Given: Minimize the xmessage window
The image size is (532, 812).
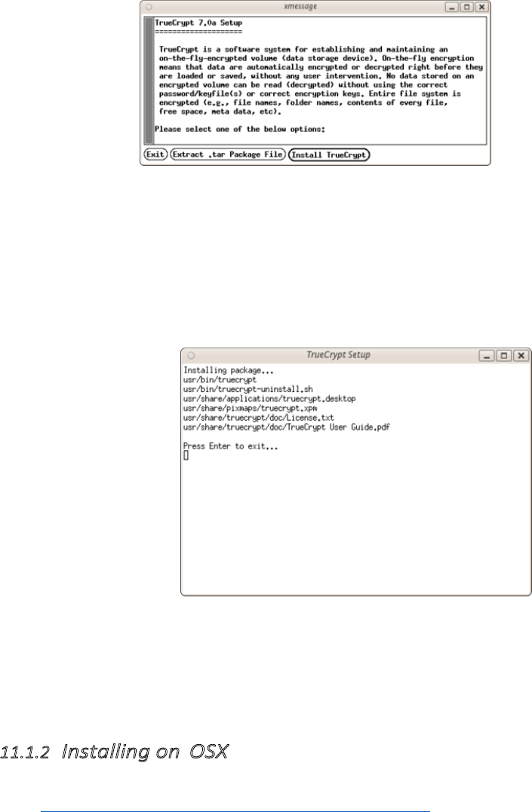Looking at the screenshot, I should 451,8.
